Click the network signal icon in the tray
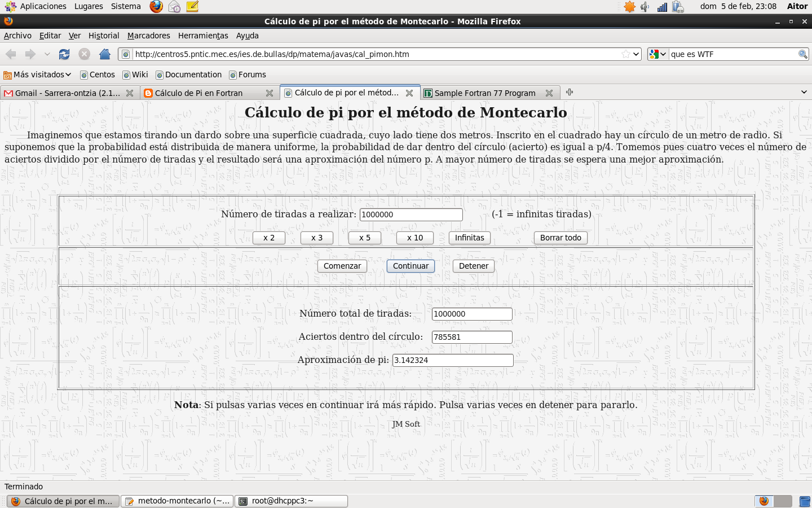Screen dimensions: 812x508 (661, 6)
